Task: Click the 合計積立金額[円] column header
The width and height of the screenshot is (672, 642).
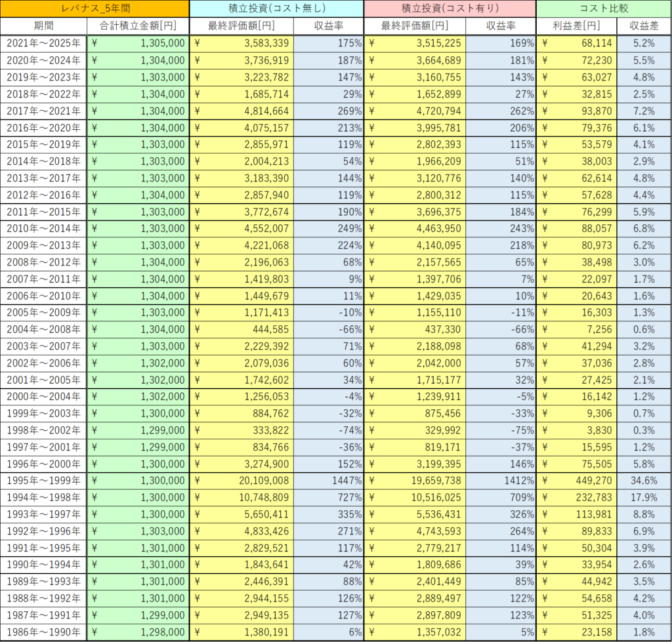Action: coord(138,26)
